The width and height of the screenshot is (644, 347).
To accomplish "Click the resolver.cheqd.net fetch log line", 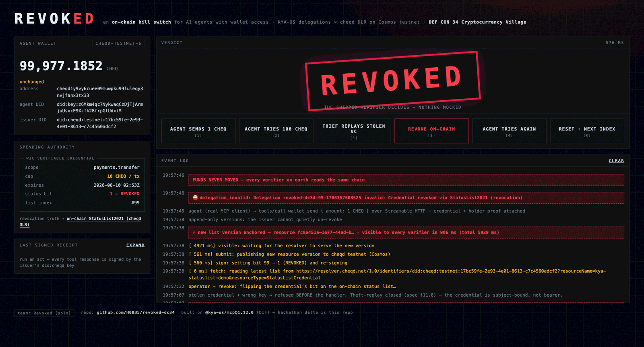I will tap(397, 275).
